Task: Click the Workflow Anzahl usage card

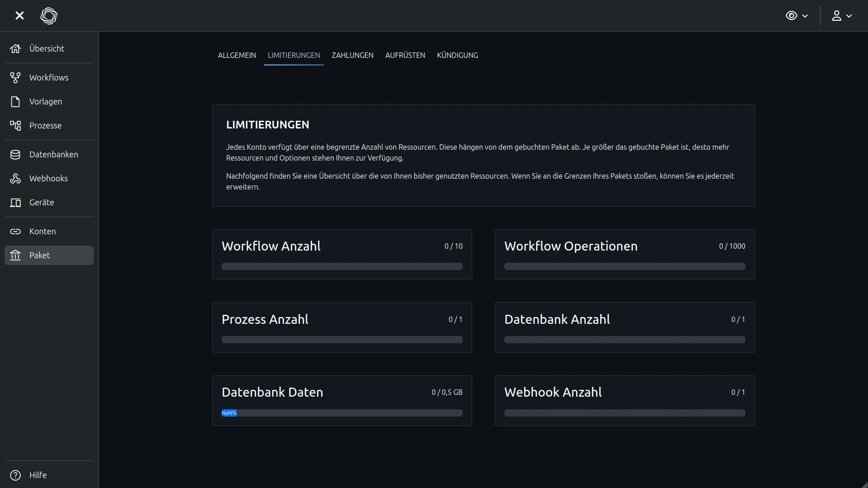Action: [342, 254]
